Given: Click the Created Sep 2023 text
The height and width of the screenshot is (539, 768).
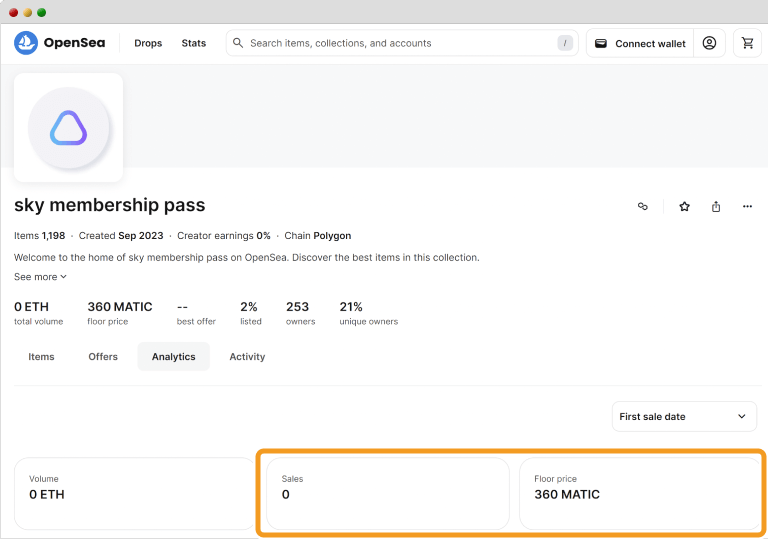Looking at the screenshot, I should 121,236.
